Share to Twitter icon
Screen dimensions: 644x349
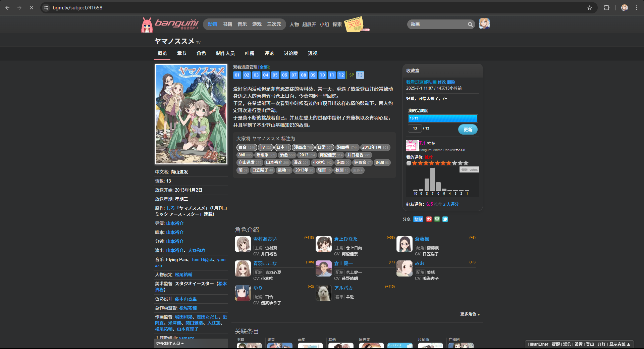coord(445,219)
